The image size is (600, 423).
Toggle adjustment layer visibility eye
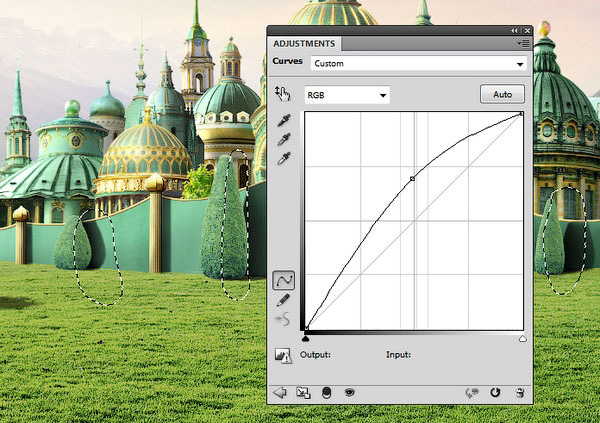(x=350, y=393)
